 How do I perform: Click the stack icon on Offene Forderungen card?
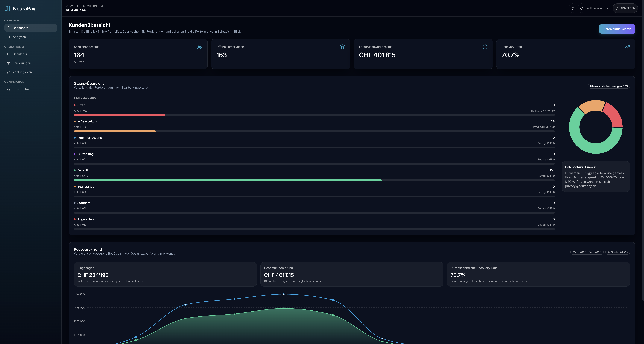342,47
